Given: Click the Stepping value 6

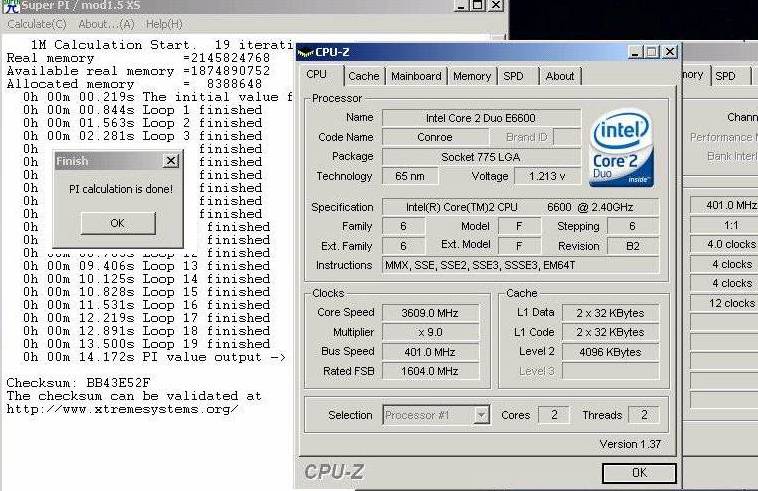Looking at the screenshot, I should (633, 226).
